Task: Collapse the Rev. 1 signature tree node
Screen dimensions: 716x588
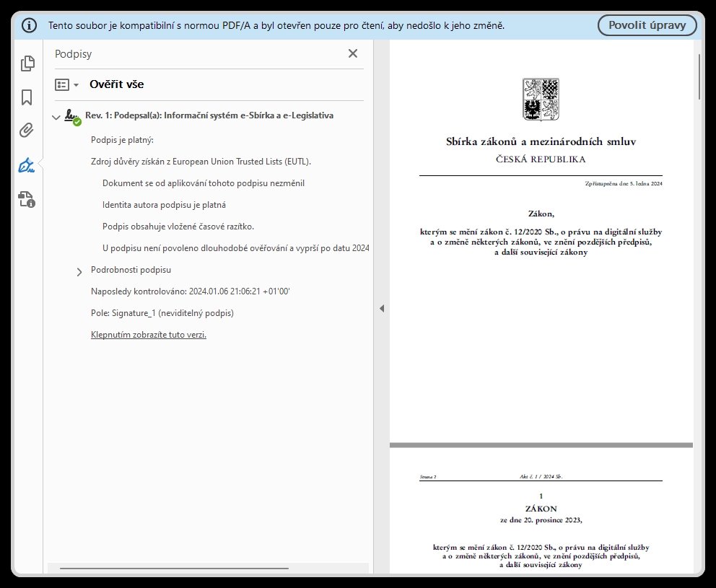Action: [56, 116]
